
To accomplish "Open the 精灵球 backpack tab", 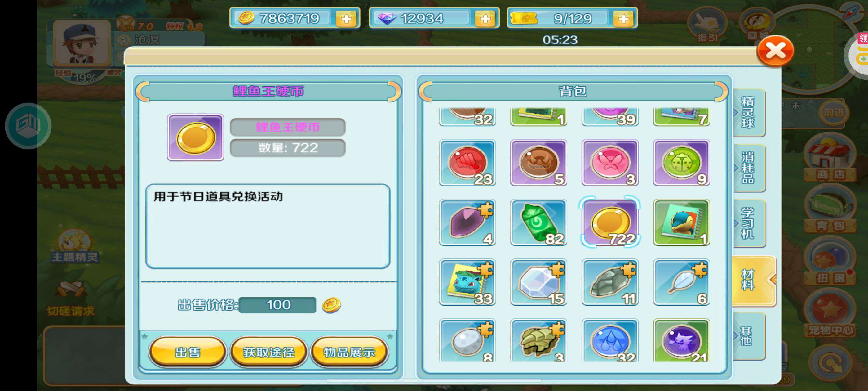I will point(748,112).
